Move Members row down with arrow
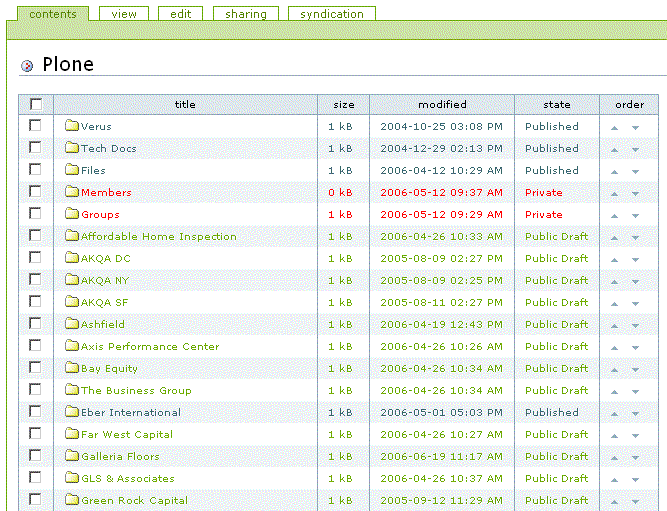Viewport: 667px width, 511px height. pyautogui.click(x=635, y=193)
